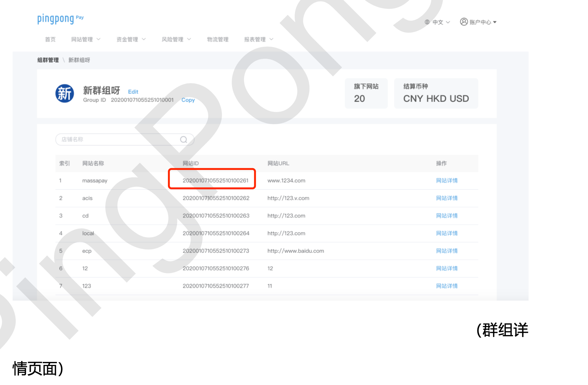Click the PingPong Pay logo
This screenshot has width=588, height=385.
[x=60, y=19]
